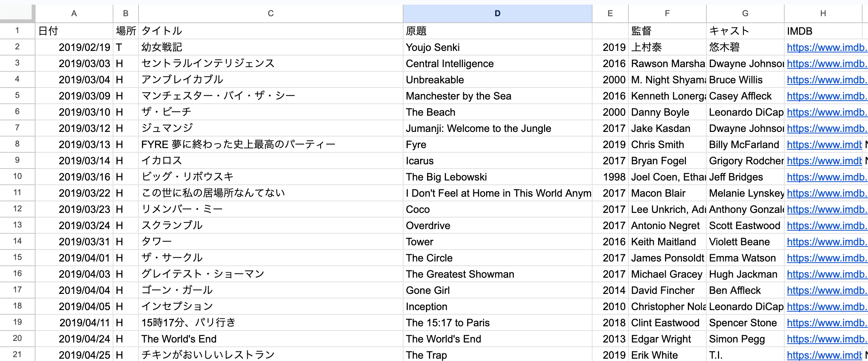
Task: Click date cell '2019/04/11'
Action: click(x=74, y=323)
